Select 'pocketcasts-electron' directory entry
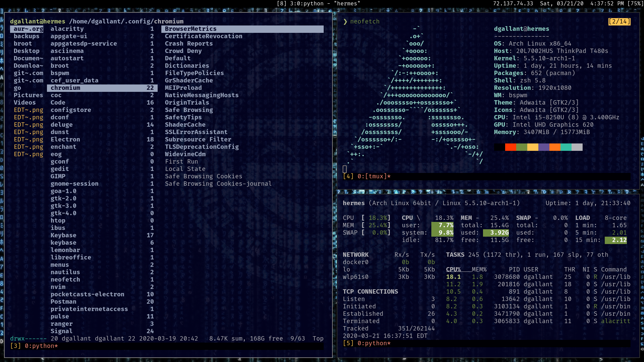This screenshot has height=362, width=644. click(102, 295)
